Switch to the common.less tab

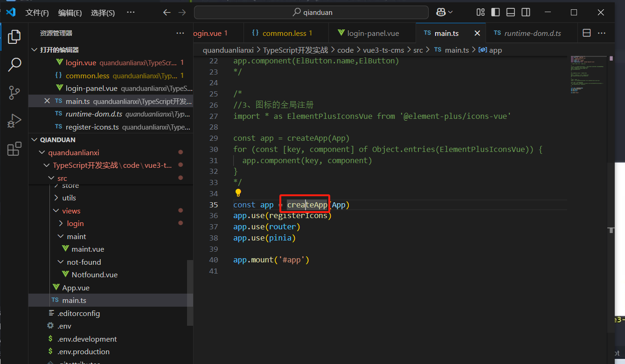coord(286,33)
